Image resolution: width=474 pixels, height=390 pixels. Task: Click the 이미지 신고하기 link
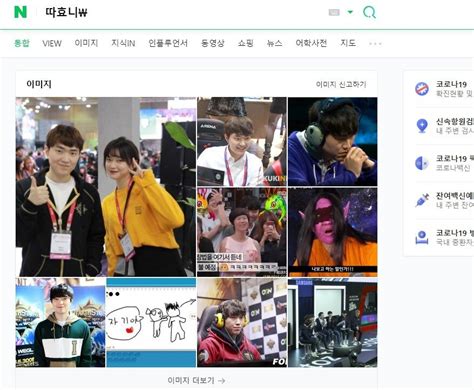[341, 84]
